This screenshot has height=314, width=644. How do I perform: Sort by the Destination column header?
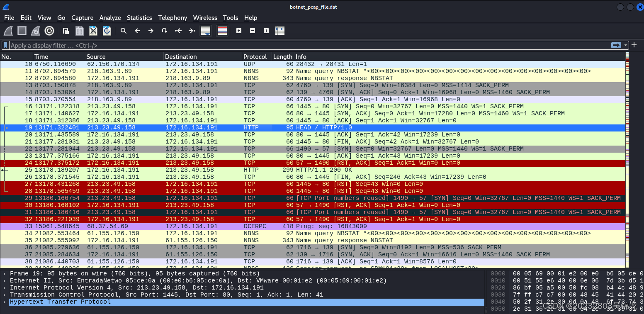pyautogui.click(x=203, y=56)
